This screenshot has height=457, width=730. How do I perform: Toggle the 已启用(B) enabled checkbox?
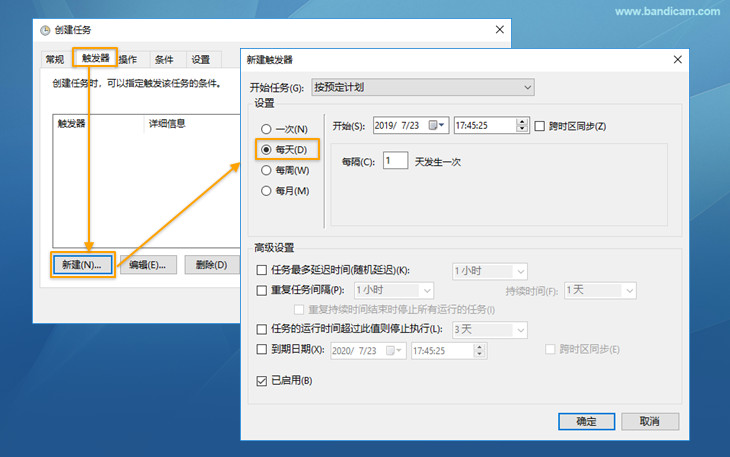click(x=262, y=381)
